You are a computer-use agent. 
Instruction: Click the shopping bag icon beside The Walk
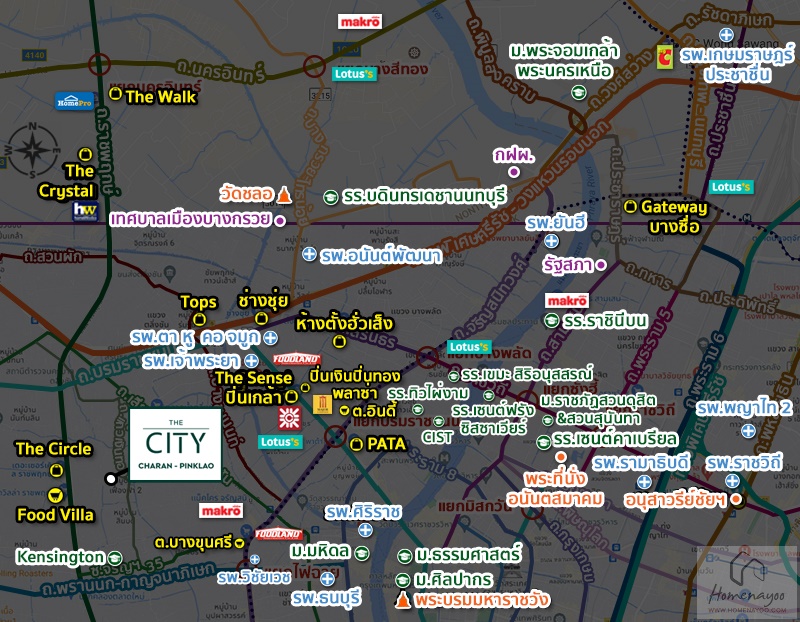pos(116,93)
